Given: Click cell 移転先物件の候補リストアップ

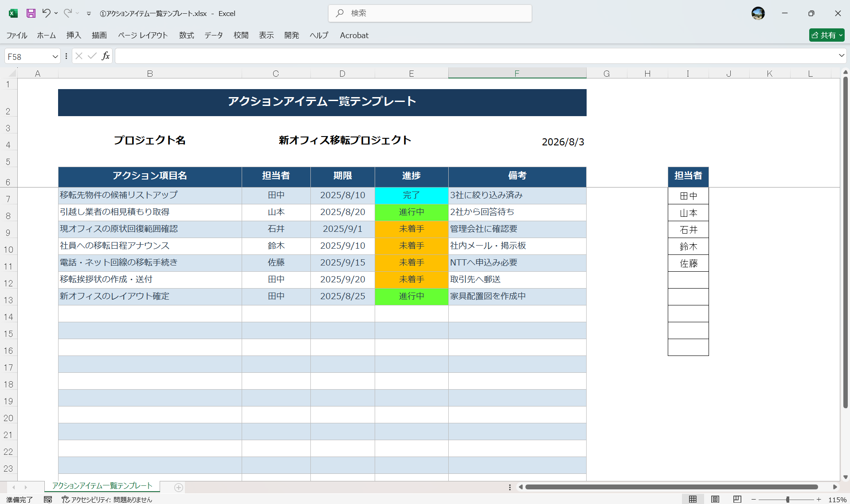Looking at the screenshot, I should (x=150, y=195).
